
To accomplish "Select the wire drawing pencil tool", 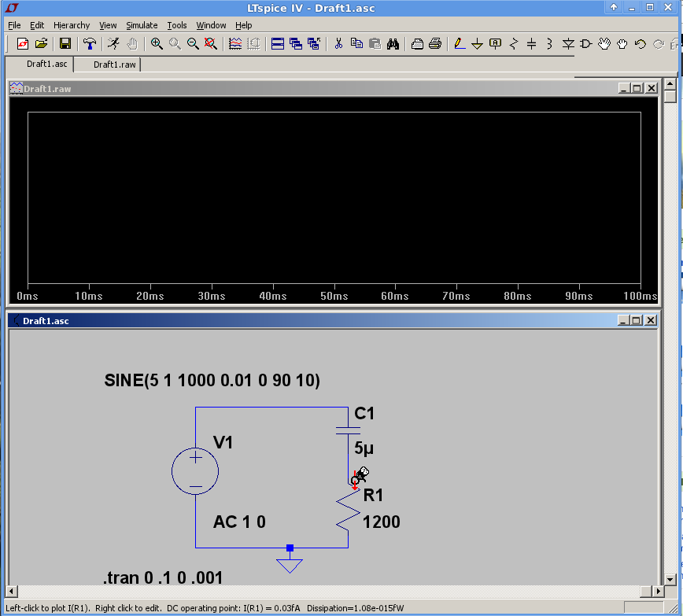I will (x=458, y=43).
